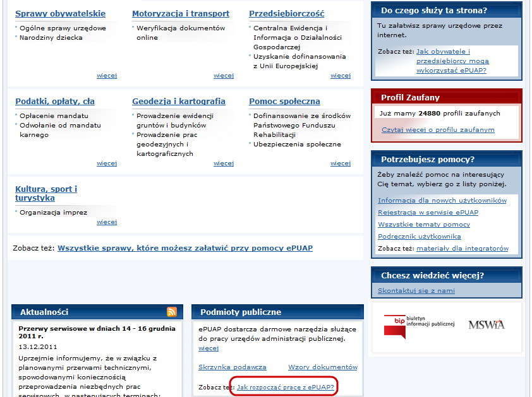Select Centralna Ewidencja i Informacja o Działalności
Viewport: 532px width, 397px height.
pyautogui.click(x=298, y=38)
